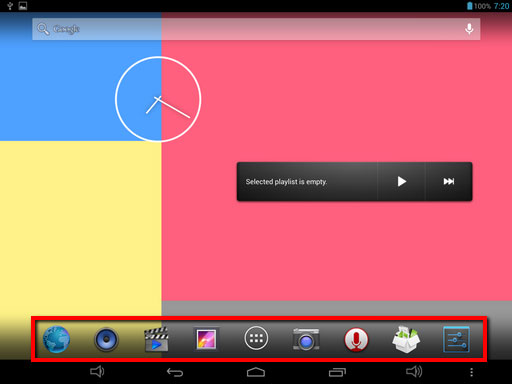
Task: Play music in the playlist widget
Action: click(x=402, y=181)
